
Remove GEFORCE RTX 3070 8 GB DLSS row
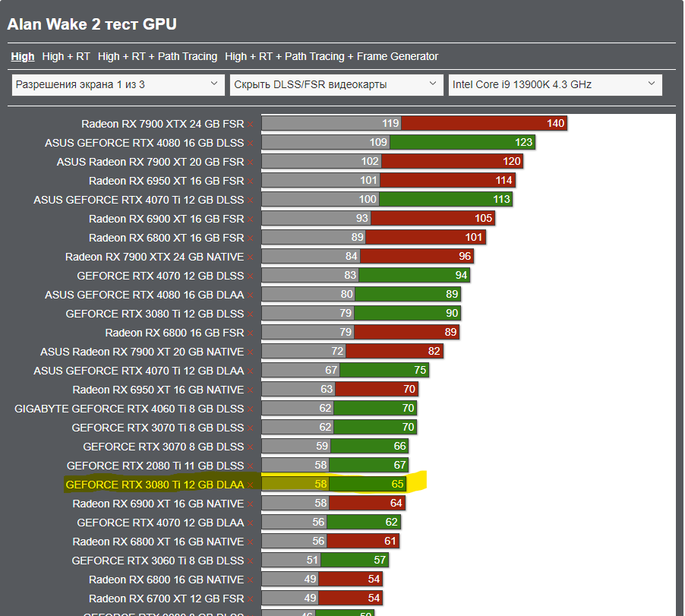coord(251,447)
